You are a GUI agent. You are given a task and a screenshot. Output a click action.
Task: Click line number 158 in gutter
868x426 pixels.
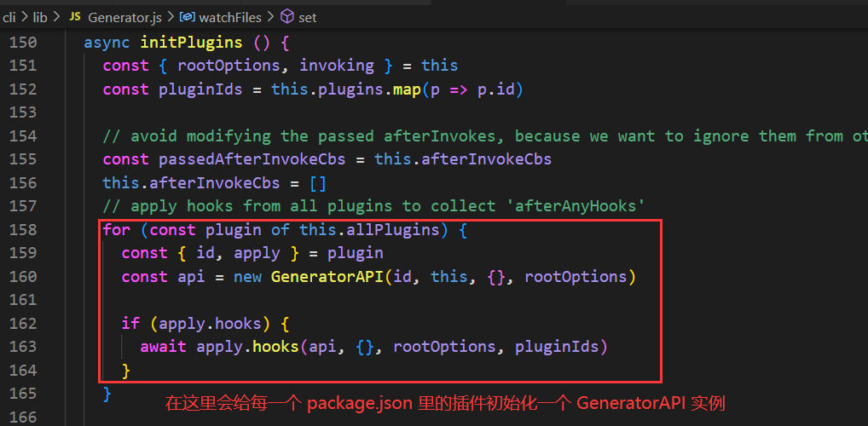pyautogui.click(x=23, y=229)
